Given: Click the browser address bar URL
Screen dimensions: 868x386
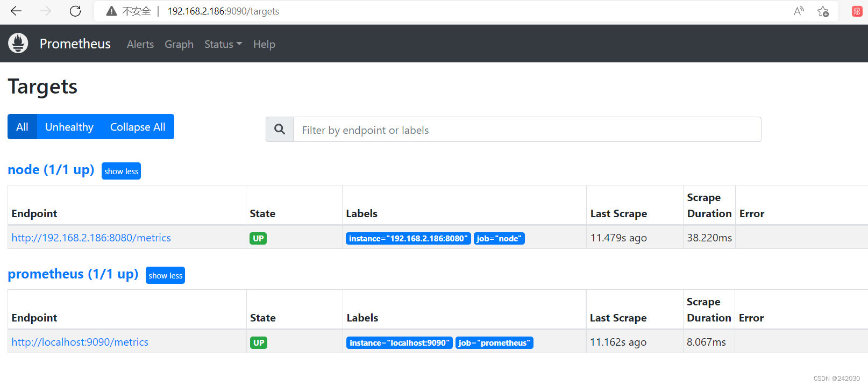Looking at the screenshot, I should click(223, 11).
